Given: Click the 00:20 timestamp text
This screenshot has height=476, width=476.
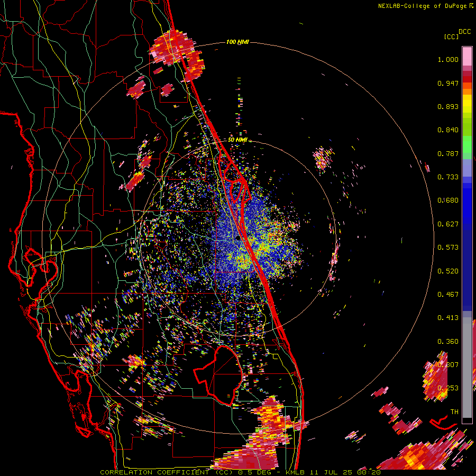Looking at the screenshot, I should click(x=368, y=472).
